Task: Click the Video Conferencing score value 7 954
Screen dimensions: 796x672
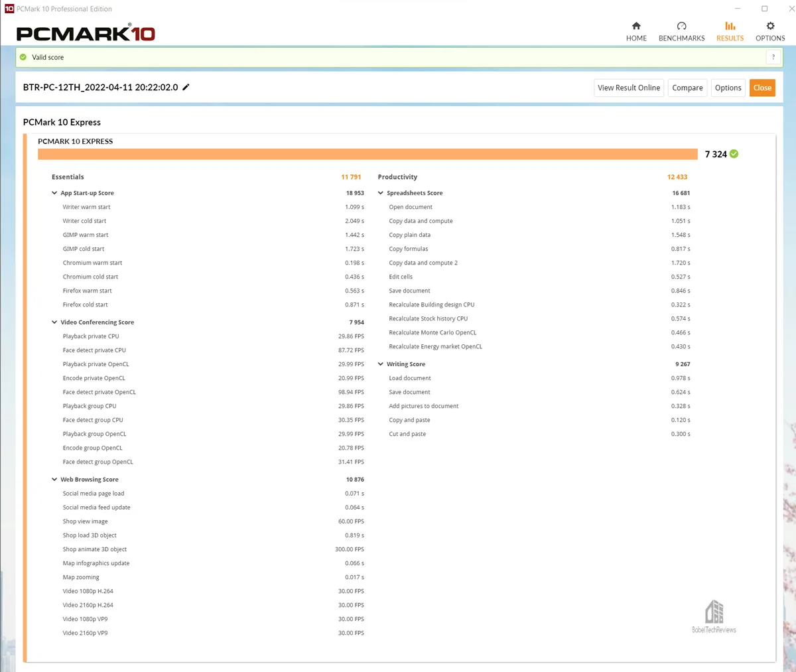Action: [356, 322]
